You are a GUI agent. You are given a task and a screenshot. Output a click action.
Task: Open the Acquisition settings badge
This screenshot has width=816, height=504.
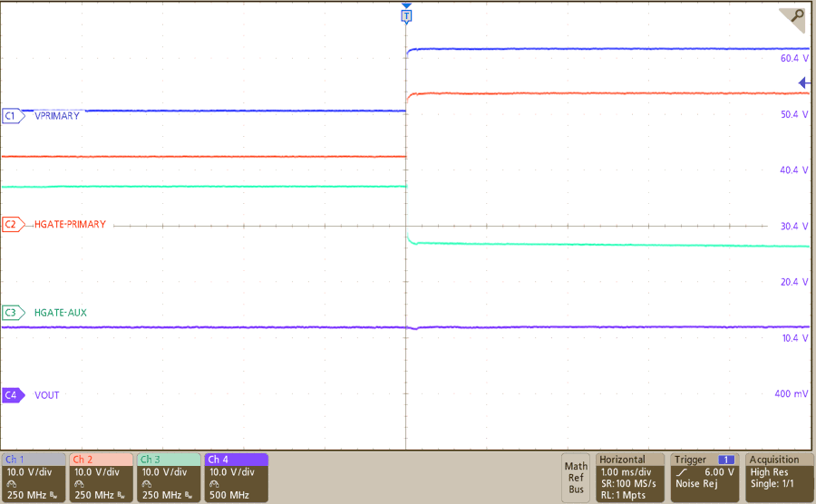pos(779,478)
